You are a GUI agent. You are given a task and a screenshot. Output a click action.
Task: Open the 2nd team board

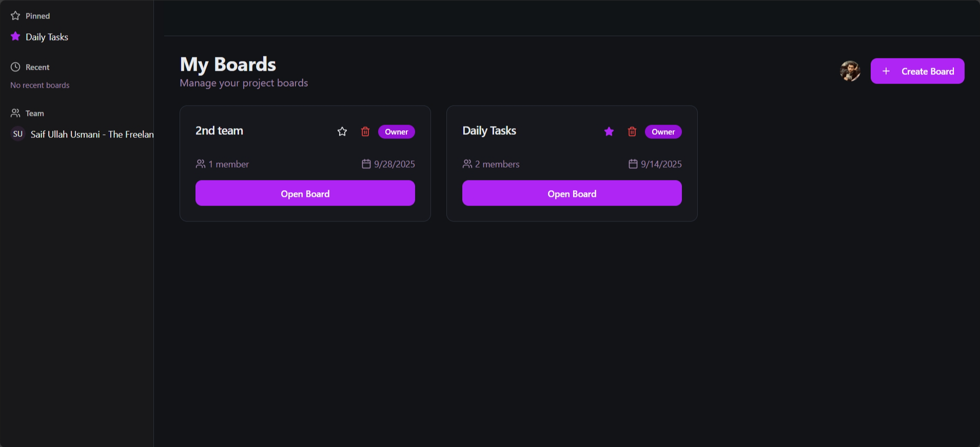[x=305, y=193]
